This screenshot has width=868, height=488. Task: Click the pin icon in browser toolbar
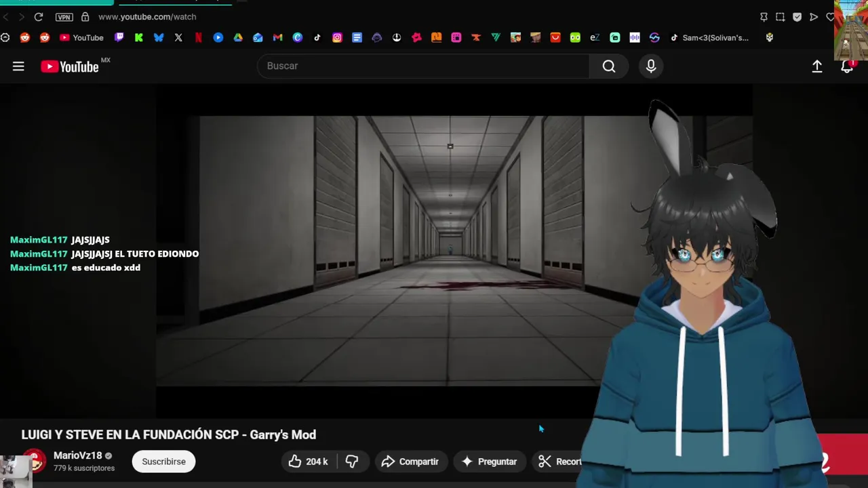click(x=764, y=17)
